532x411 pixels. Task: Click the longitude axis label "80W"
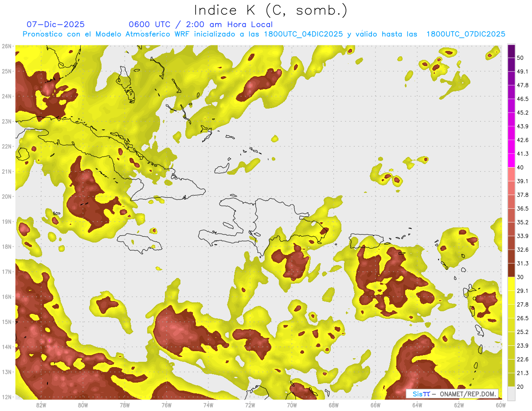pos(83,405)
